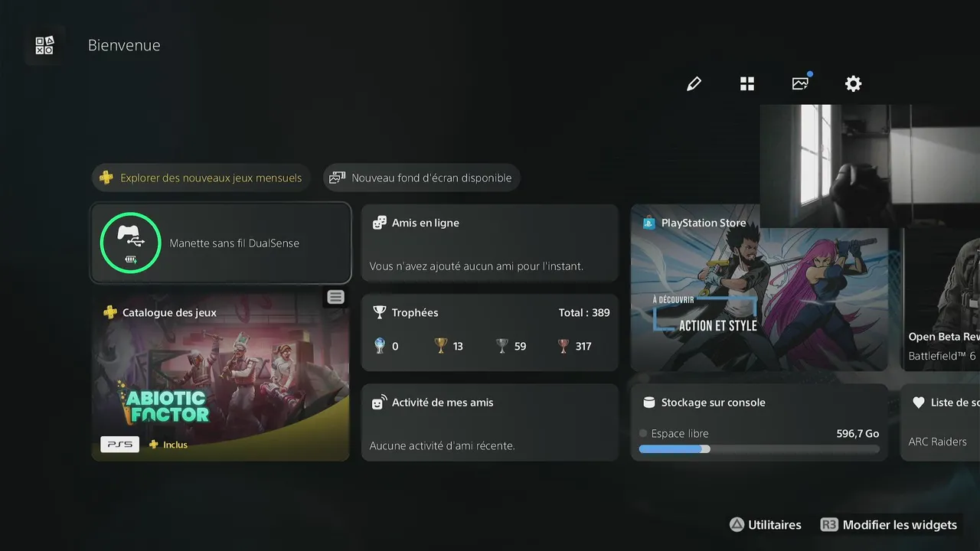Click the Catalogue des jeux title
The height and width of the screenshot is (551, 980).
click(169, 312)
